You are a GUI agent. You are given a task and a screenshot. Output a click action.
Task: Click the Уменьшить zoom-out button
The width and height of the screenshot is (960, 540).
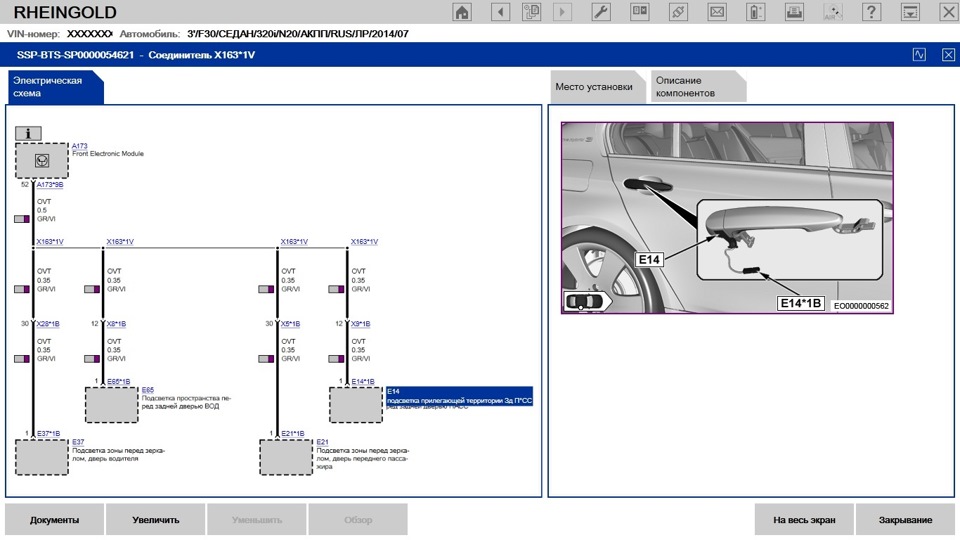[x=257, y=520]
